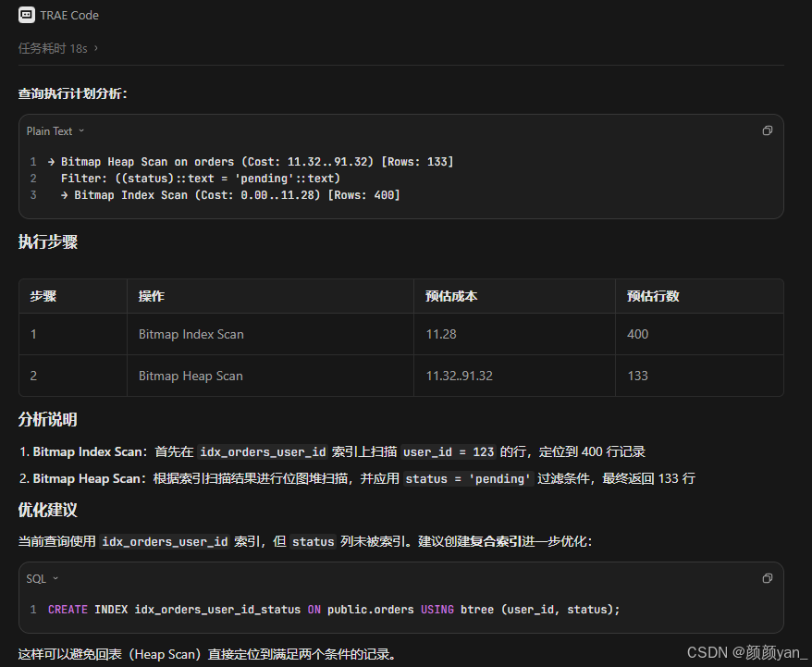Click the 这样可以避免回表 closing sentence

tap(207, 654)
